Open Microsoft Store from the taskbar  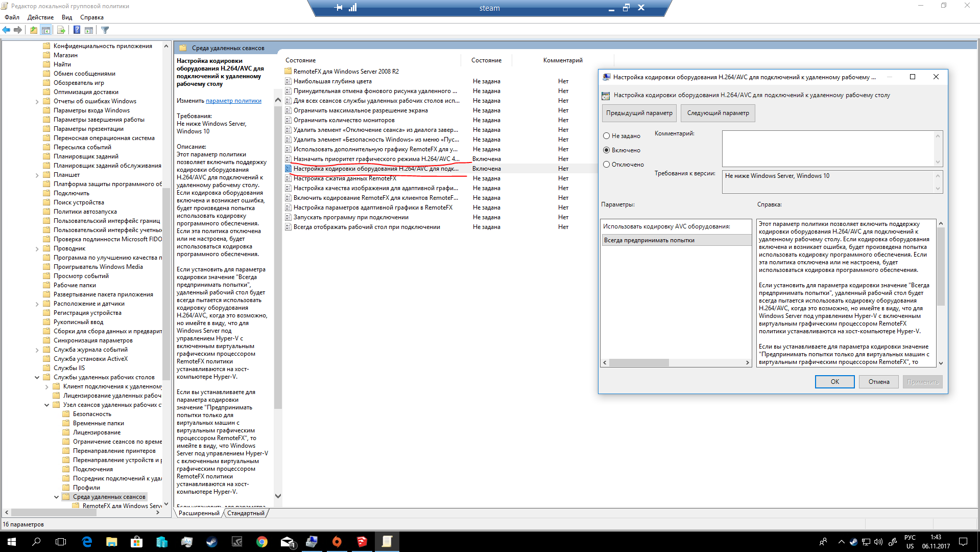[x=136, y=542]
